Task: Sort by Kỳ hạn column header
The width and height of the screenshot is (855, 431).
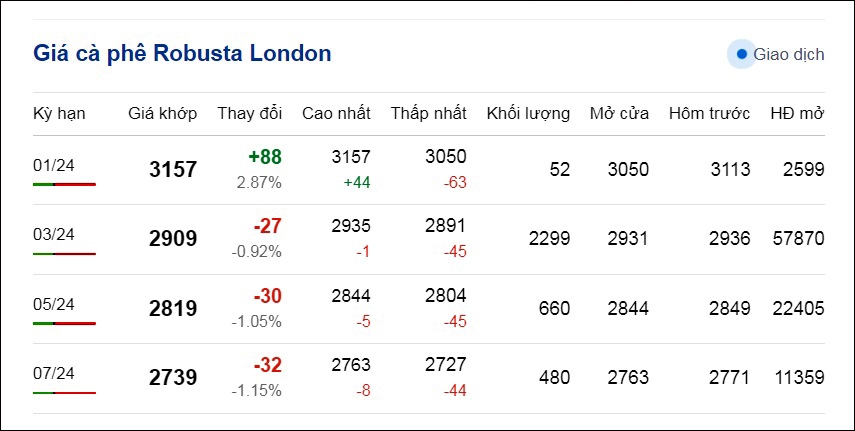Action: [59, 113]
